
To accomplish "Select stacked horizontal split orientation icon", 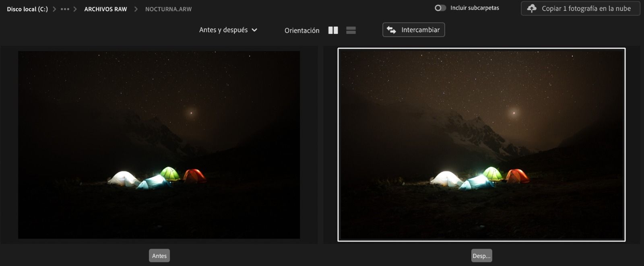I will (351, 30).
